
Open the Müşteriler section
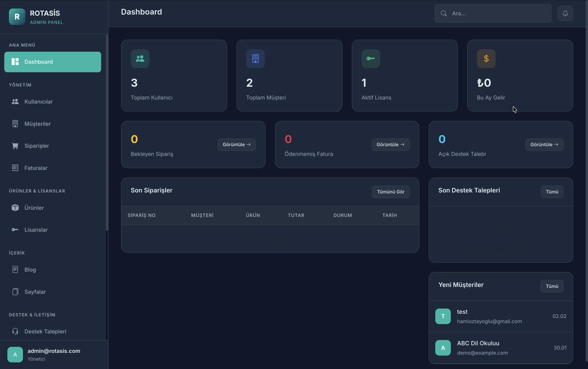pos(53,124)
